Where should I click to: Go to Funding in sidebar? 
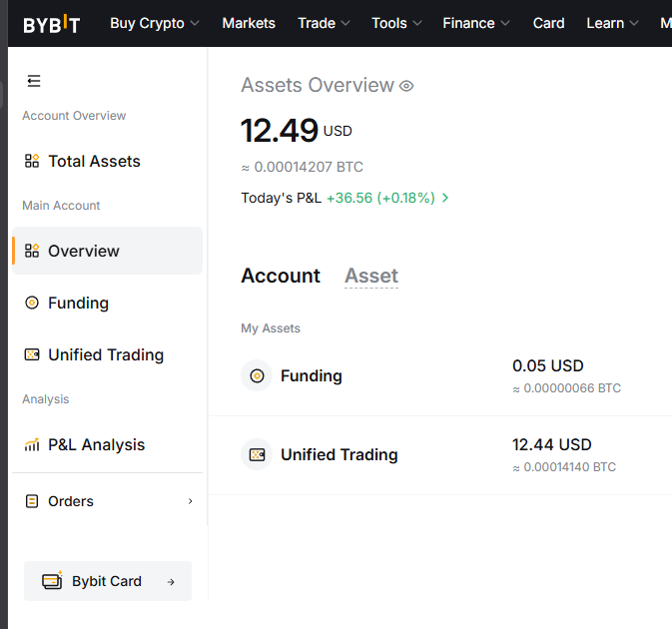[x=107, y=303]
